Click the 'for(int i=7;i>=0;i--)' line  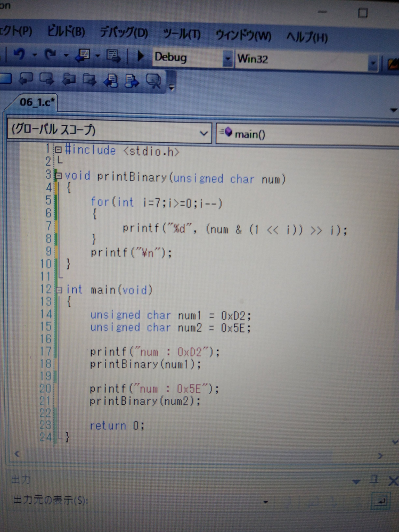tap(156, 202)
